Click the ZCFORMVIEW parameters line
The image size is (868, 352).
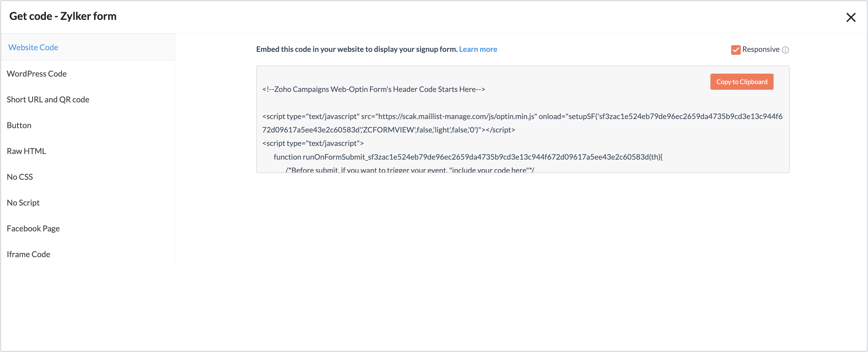click(x=389, y=130)
